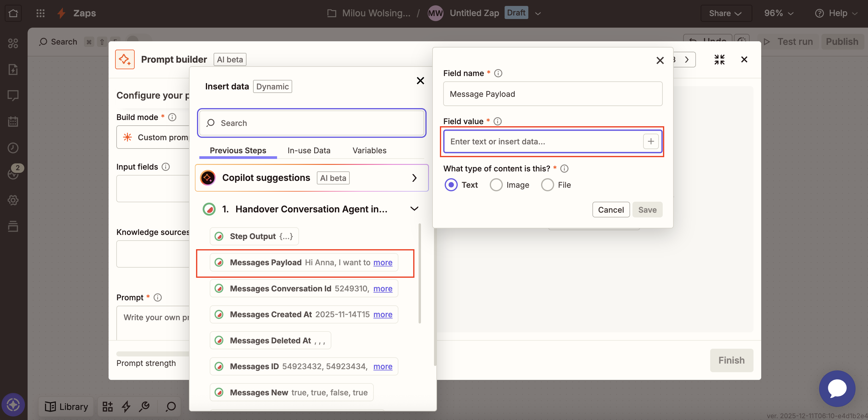Open the zoom 96% dropdown
This screenshot has width=868, height=420.
pos(778,13)
